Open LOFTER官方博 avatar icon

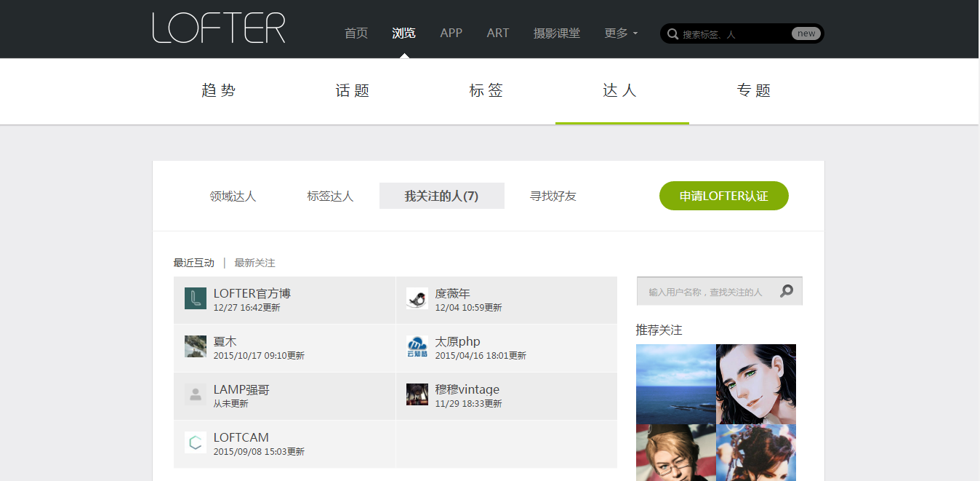(196, 298)
